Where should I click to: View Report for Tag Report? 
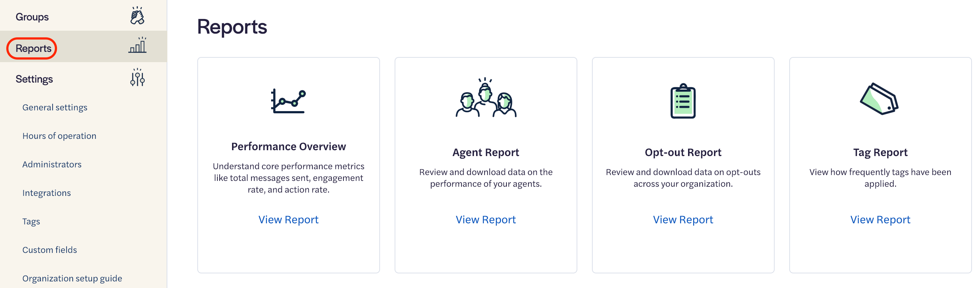(880, 220)
